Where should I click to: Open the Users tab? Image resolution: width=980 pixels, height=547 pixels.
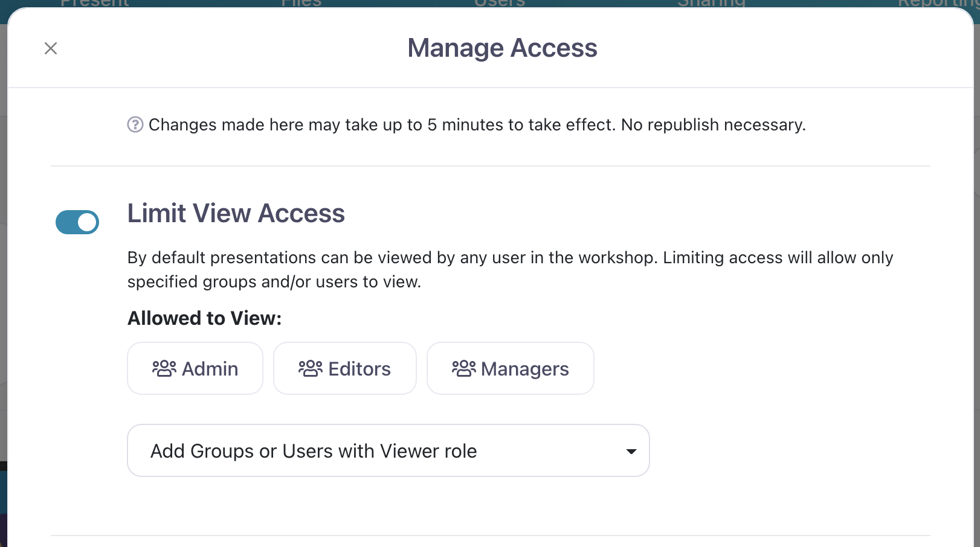[x=500, y=3]
